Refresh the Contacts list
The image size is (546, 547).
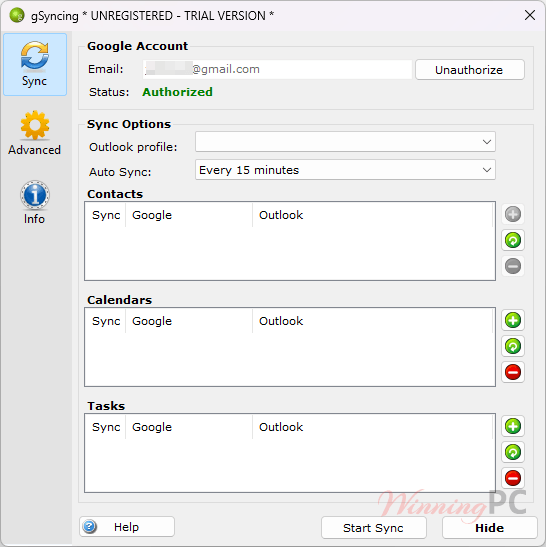coord(513,240)
